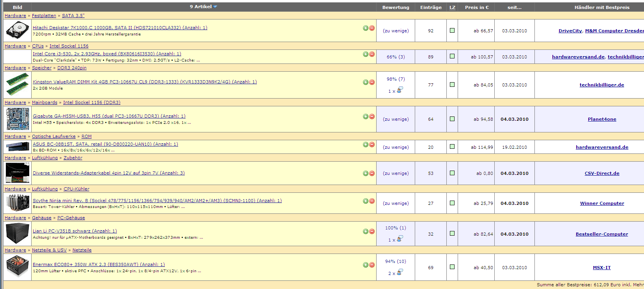Open the ASUS optical drive thumbnail
This screenshot has height=289, width=644.
coord(18,147)
